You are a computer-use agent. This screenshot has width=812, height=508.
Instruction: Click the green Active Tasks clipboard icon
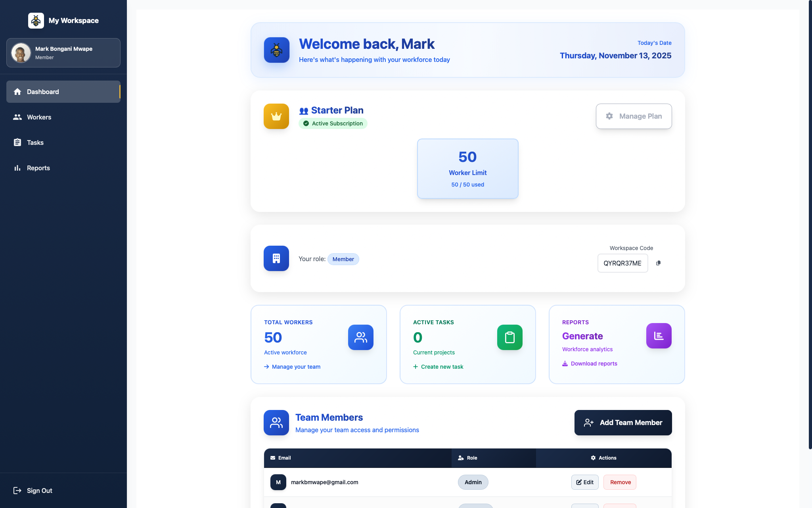pyautogui.click(x=509, y=337)
